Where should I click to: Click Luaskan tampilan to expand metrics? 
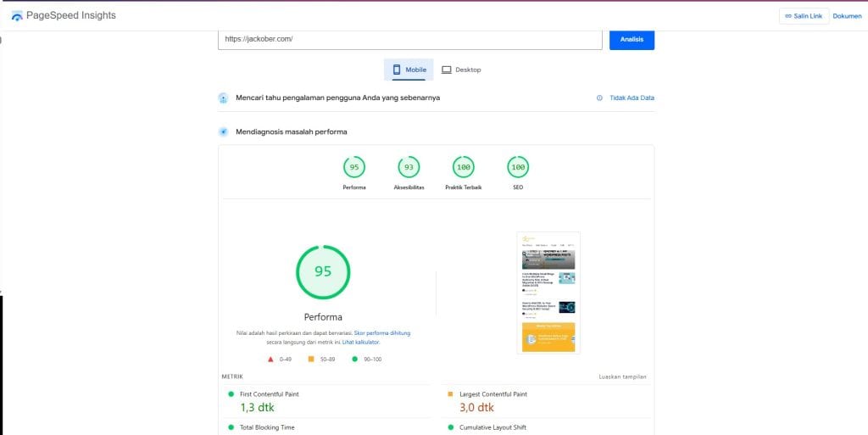[x=623, y=376]
